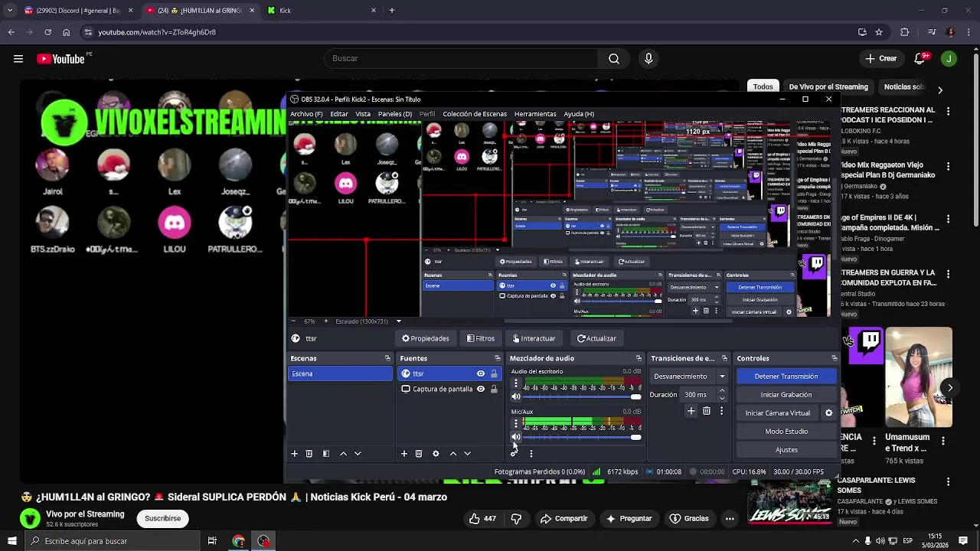The width and height of the screenshot is (980, 551).
Task: Decrease transition duration with down arrow
Action: pos(721,399)
